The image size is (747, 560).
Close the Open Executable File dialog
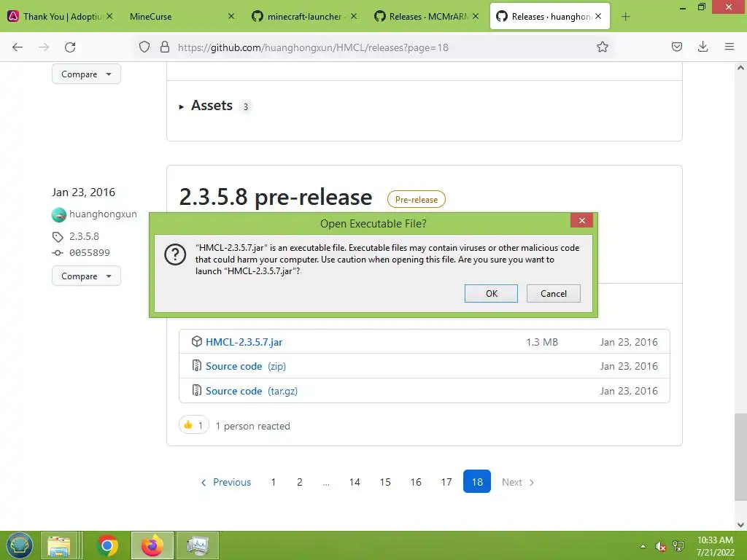tap(581, 220)
